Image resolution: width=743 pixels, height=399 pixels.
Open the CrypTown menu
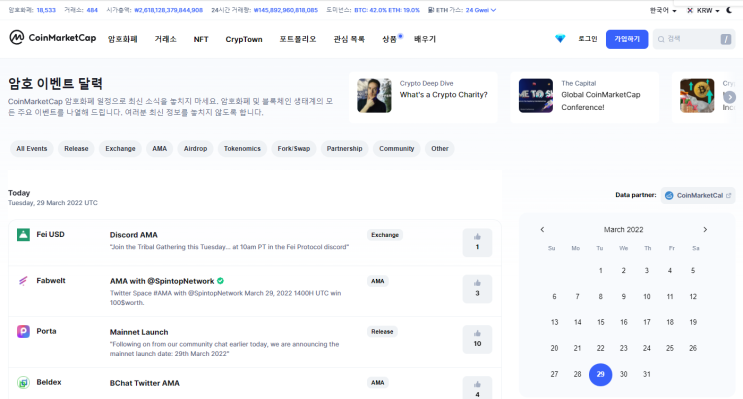244,39
